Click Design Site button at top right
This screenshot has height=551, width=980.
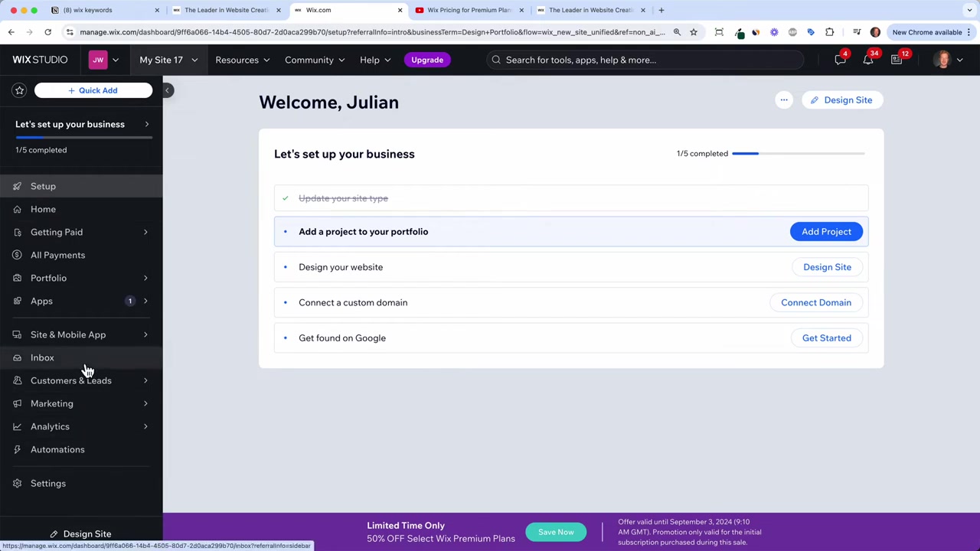(842, 100)
